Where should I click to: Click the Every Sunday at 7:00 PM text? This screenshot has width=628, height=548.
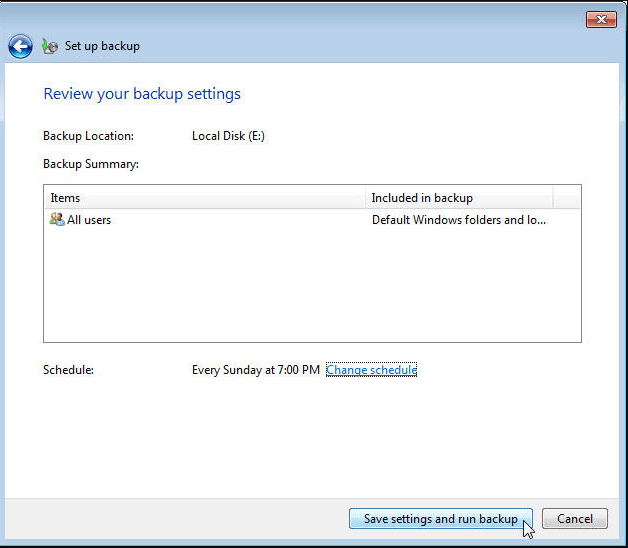(x=256, y=370)
